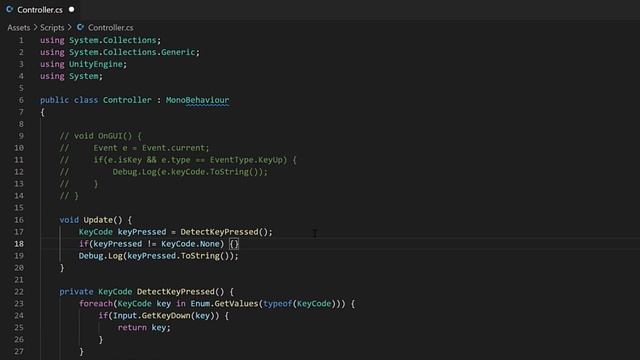
Task: Place cursor in 'using System.Collections;' line
Action: (100, 40)
